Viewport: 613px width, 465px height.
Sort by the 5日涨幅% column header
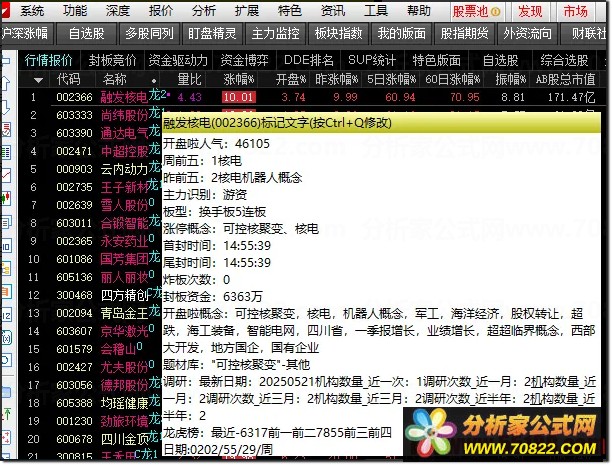tap(391, 80)
